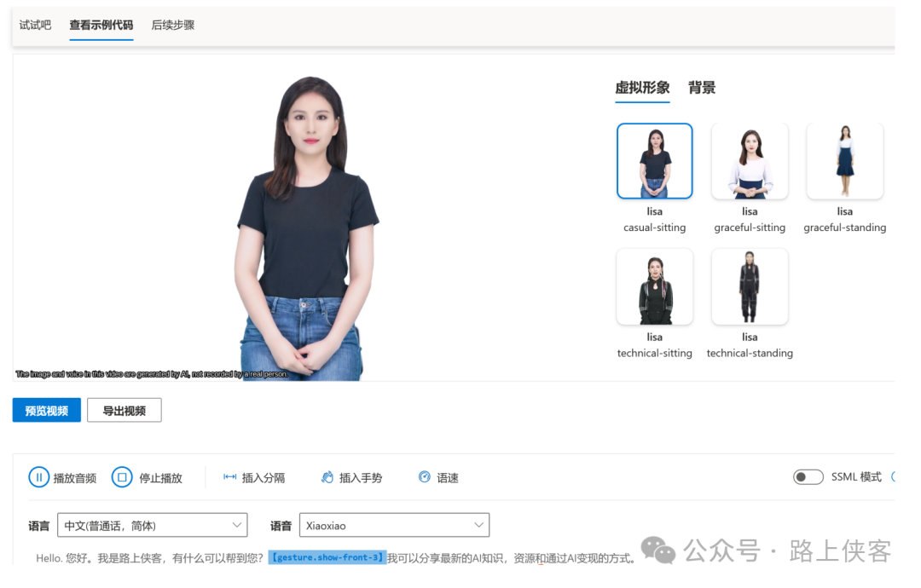Image resolution: width=921 pixels, height=588 pixels.
Task: Choose the lisa casual-sitting avatar thumbnail
Action: click(654, 161)
